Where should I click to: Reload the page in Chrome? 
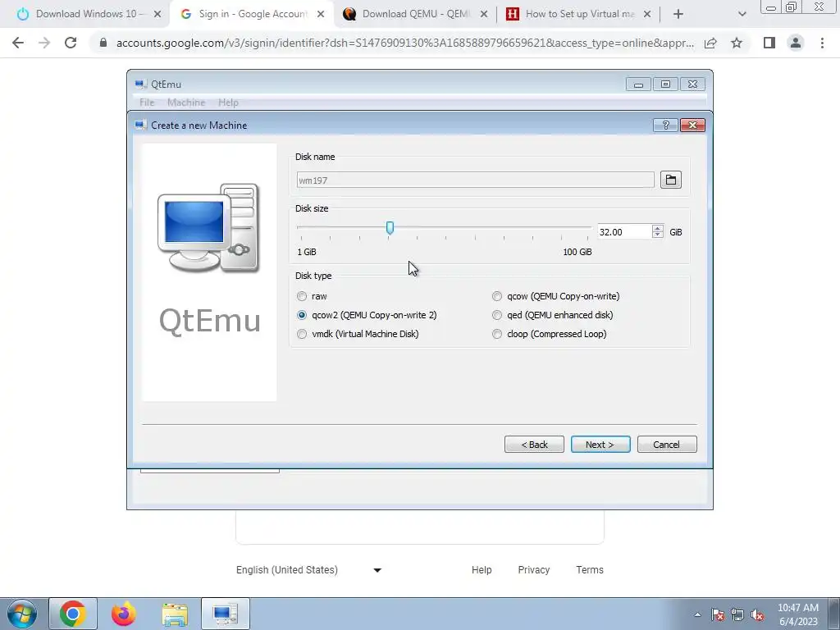[71, 43]
